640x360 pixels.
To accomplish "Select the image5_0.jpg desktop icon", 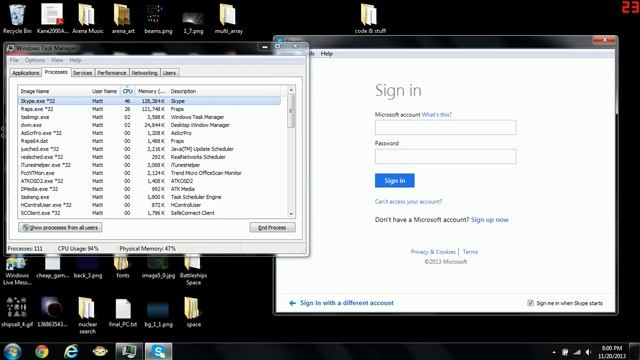I will (x=158, y=267).
